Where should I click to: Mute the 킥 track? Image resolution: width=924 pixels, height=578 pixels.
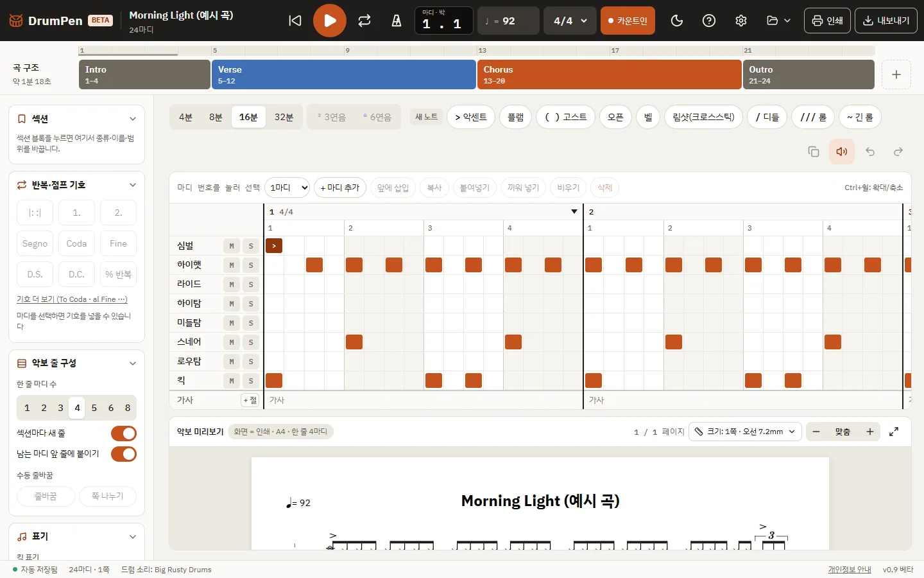(232, 381)
